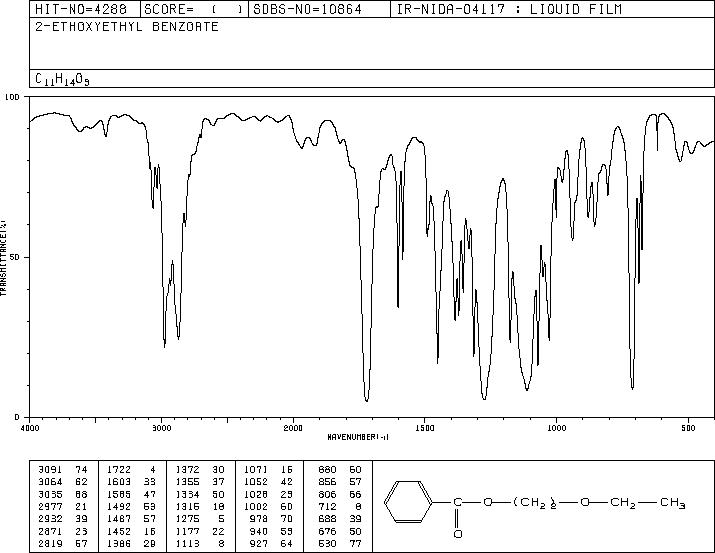Click the terminal CH3 group in the structure

point(673,503)
